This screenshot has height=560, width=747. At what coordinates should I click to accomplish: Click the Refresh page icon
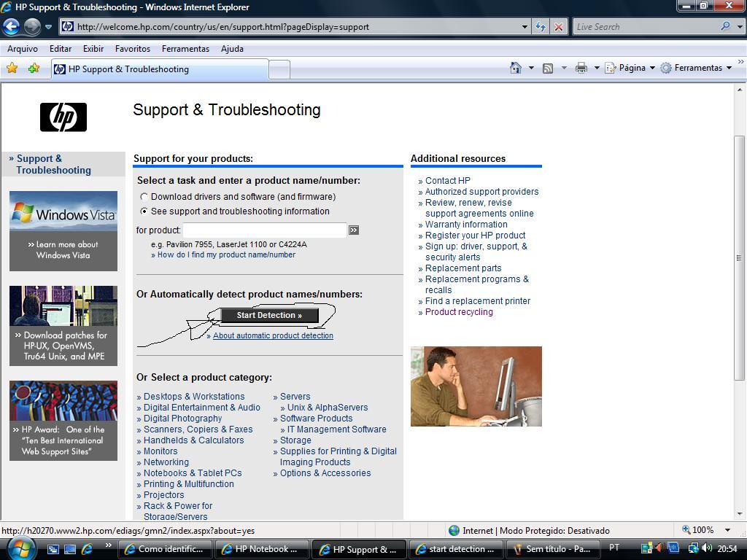tap(541, 27)
